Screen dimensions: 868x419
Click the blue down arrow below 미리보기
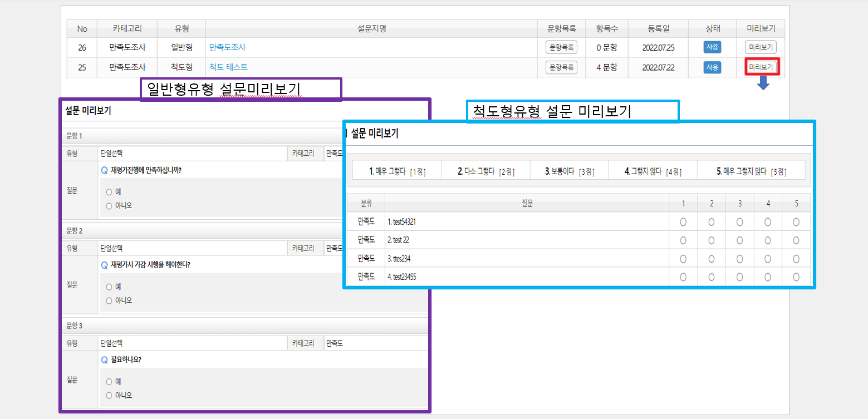click(763, 83)
